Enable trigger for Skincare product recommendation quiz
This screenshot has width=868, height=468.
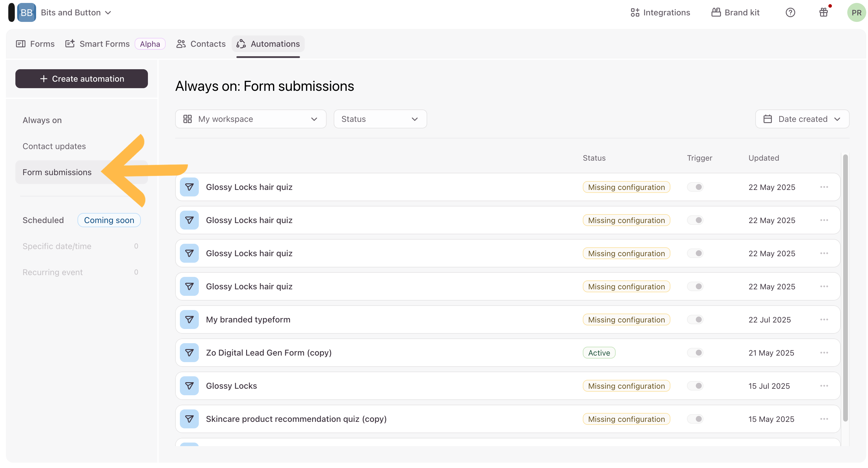pos(695,419)
